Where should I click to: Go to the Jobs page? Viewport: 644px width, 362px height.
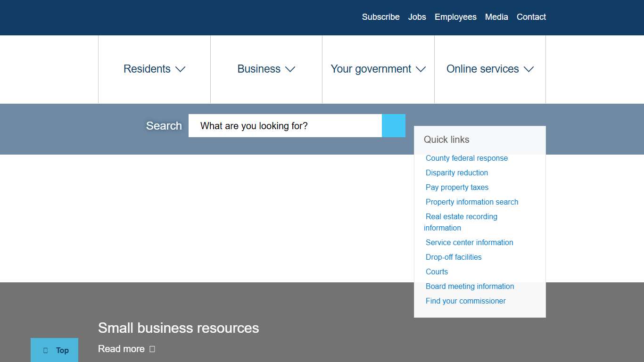(417, 17)
